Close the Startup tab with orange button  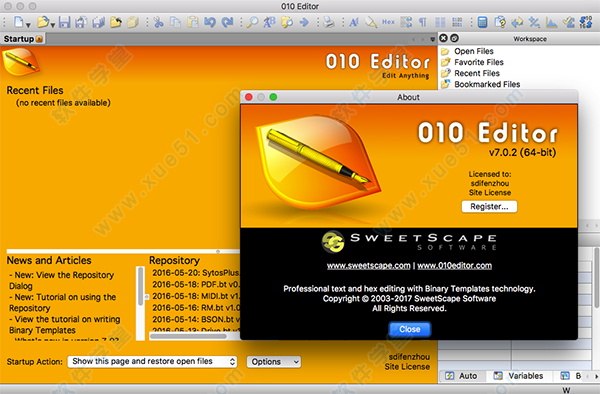tap(39, 39)
